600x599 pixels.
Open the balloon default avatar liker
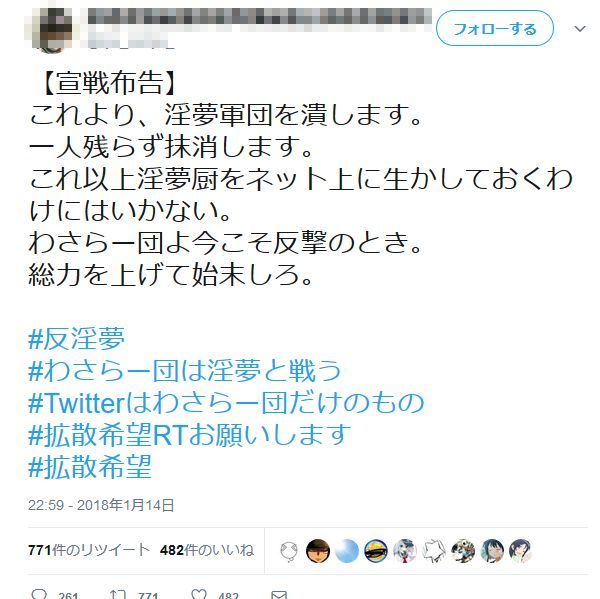coord(289,551)
